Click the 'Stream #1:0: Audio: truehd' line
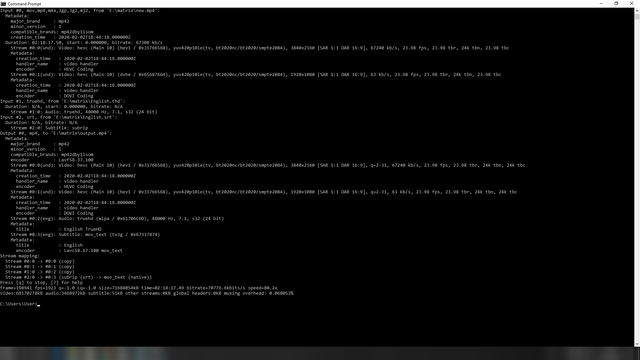Screen dimensions: 640x360 (84, 112)
